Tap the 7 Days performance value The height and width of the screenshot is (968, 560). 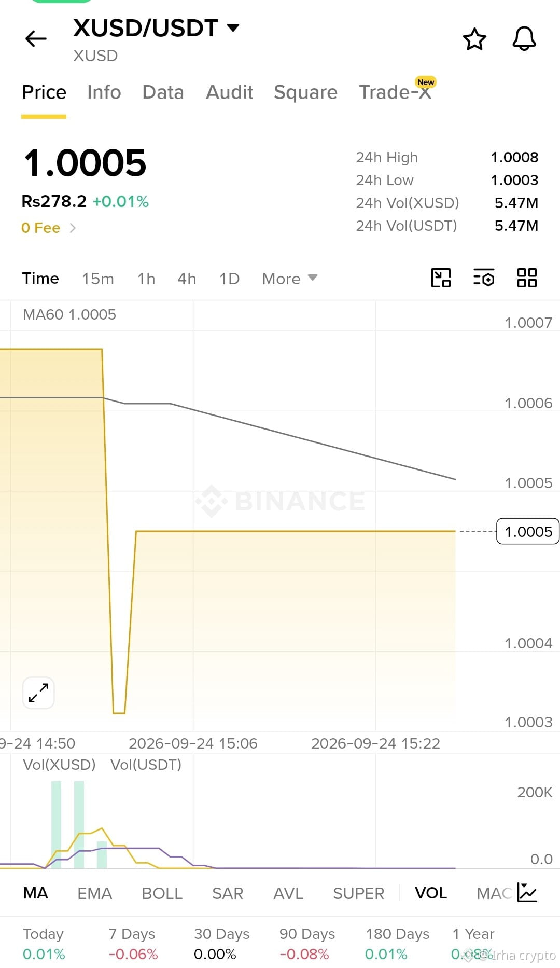tap(133, 954)
